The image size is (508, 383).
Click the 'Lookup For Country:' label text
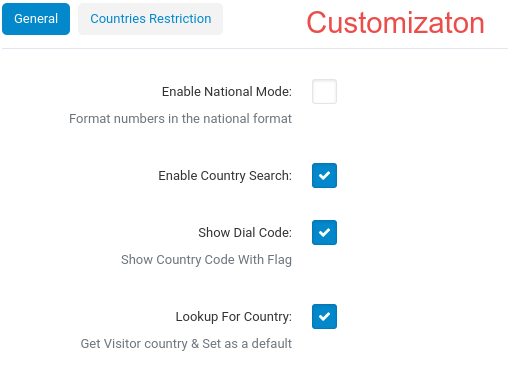click(234, 317)
